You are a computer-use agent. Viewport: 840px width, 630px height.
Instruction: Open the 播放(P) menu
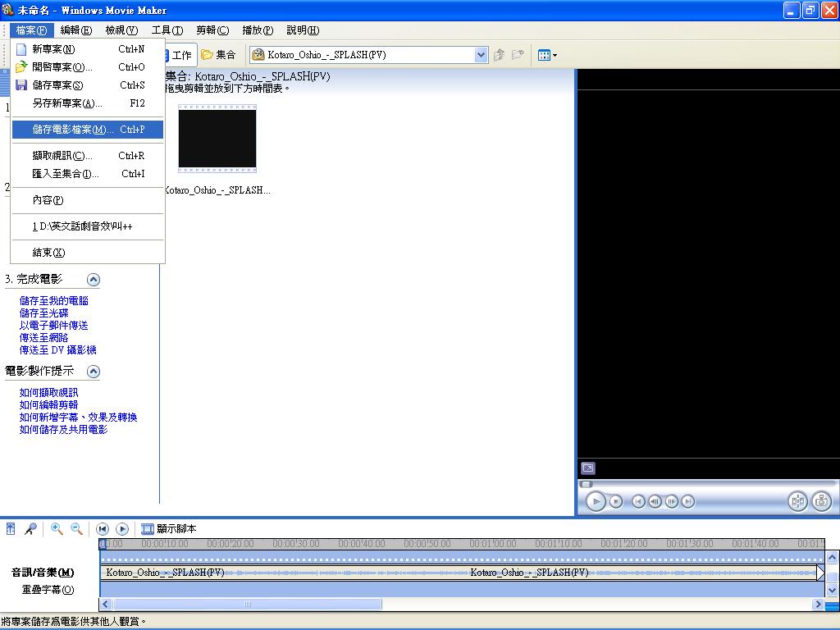258,30
